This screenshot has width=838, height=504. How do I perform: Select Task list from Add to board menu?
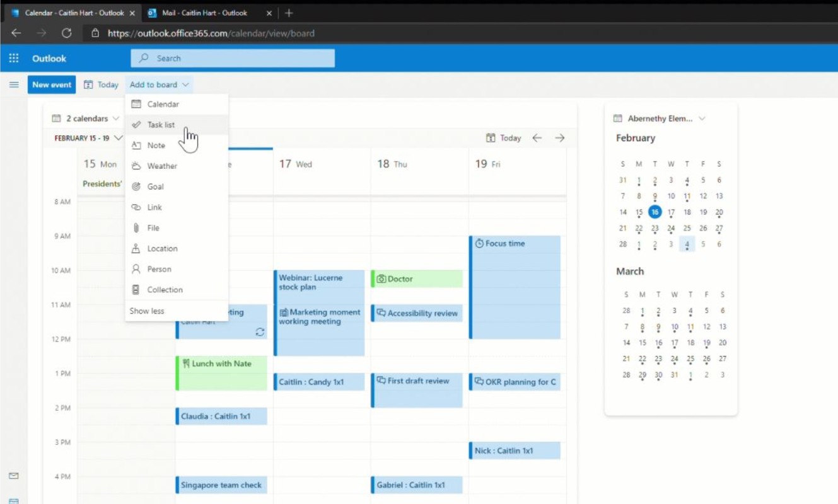[x=161, y=125]
